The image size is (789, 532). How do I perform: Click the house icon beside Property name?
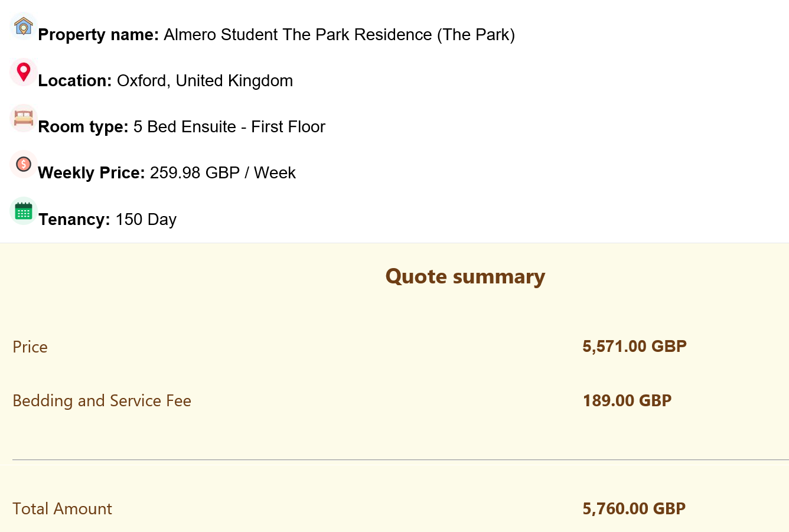(24, 27)
